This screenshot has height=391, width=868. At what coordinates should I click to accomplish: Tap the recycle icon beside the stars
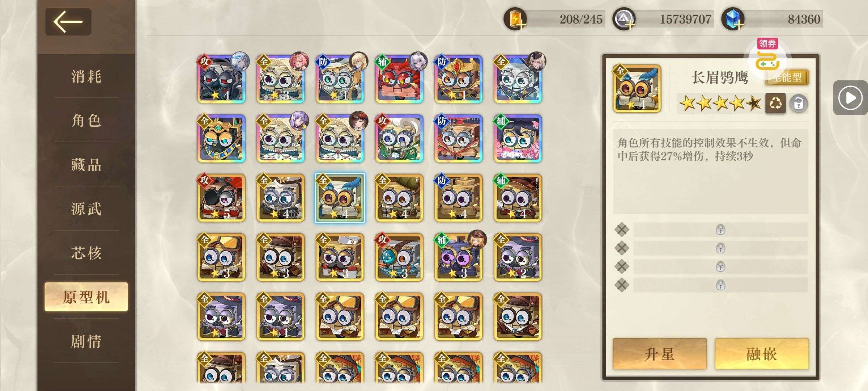coord(775,104)
